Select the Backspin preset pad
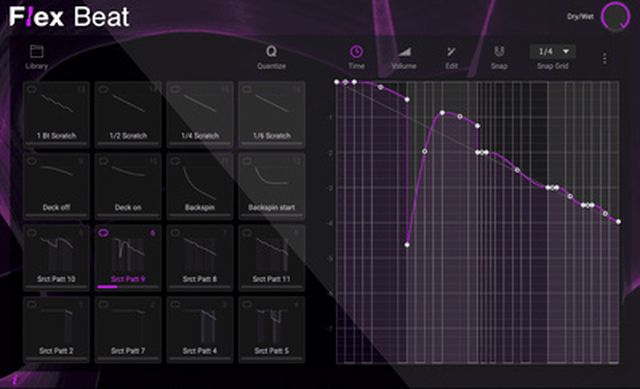This screenshot has height=389, width=640. coord(200,186)
